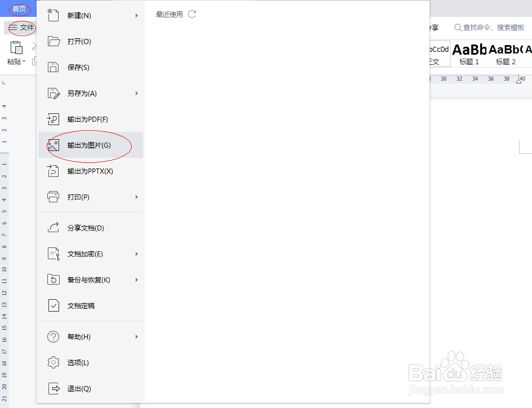Click the help question mark icon
The width and height of the screenshot is (532, 408).
(53, 336)
